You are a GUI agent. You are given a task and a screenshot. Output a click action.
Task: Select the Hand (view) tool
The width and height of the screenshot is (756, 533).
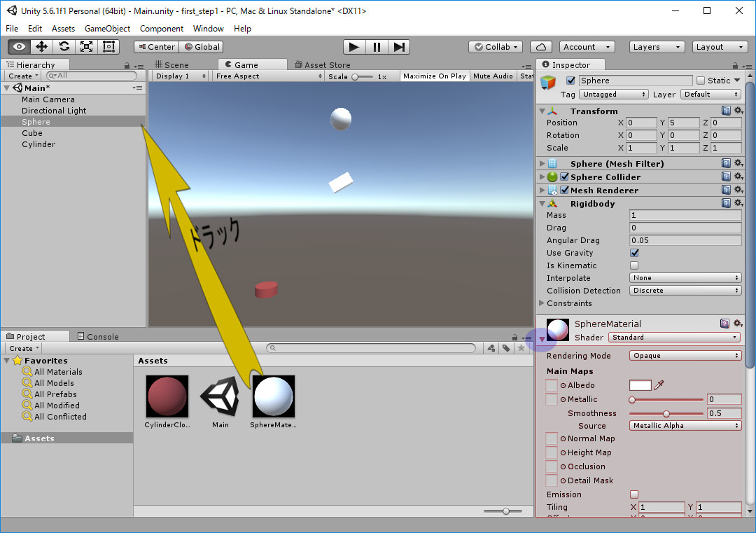pos(19,47)
